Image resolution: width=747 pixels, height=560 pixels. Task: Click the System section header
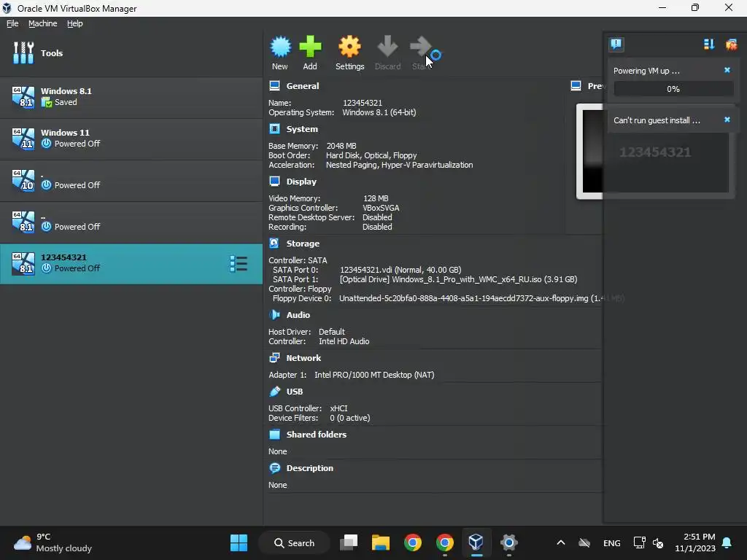coord(301,129)
